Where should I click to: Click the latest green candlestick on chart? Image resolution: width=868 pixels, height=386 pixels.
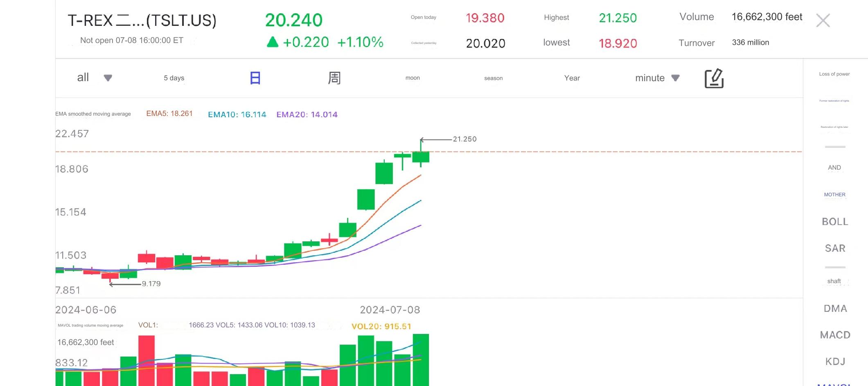pos(421,157)
